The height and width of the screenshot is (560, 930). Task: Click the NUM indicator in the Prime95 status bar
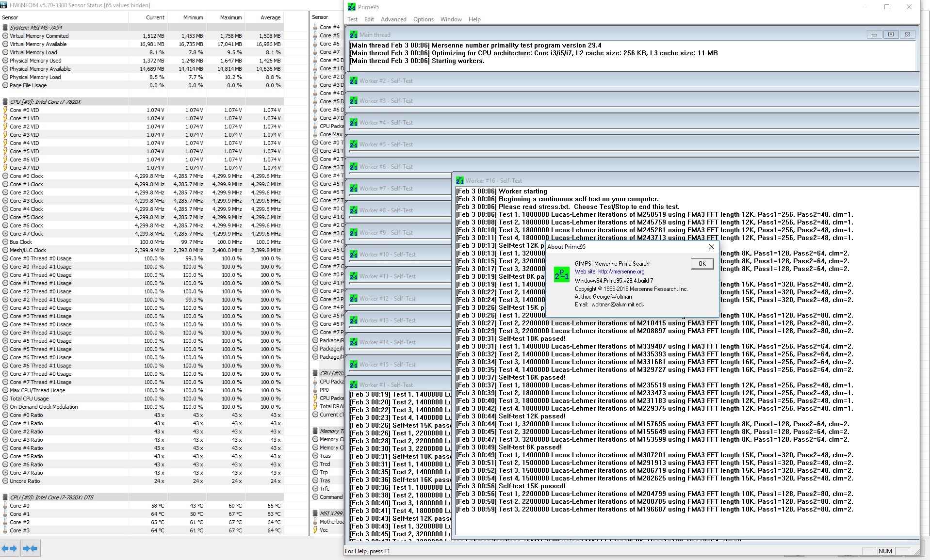click(x=885, y=551)
